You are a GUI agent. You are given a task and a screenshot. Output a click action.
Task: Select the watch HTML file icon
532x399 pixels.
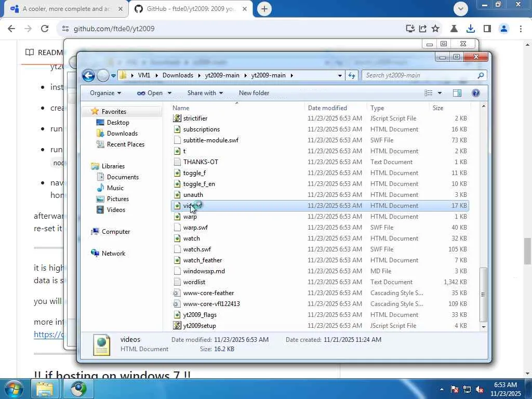177,238
